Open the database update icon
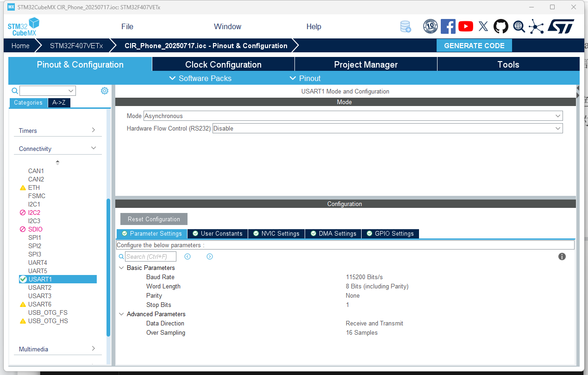This screenshot has height=375, width=588. tap(406, 26)
